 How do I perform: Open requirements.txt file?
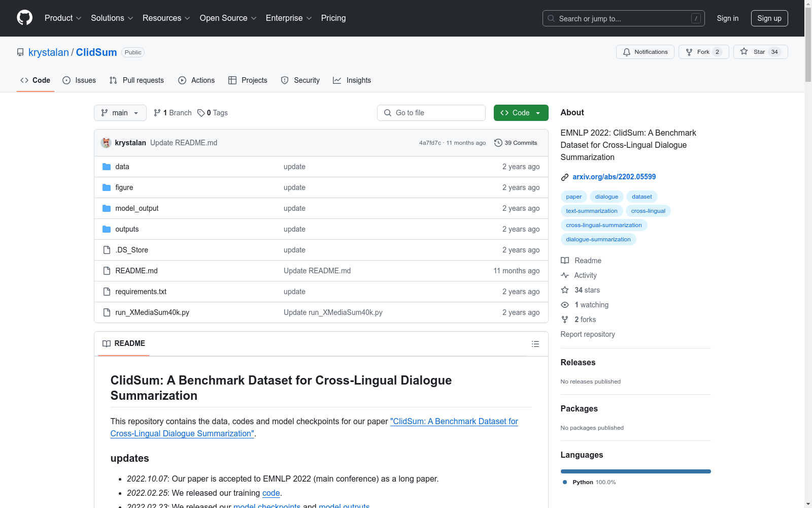point(141,292)
